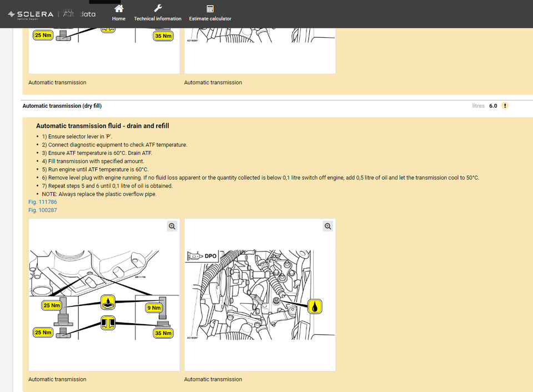This screenshot has height=392, width=533.
Task: Click step '1) Ensure selector lever in P'
Action: click(77, 137)
